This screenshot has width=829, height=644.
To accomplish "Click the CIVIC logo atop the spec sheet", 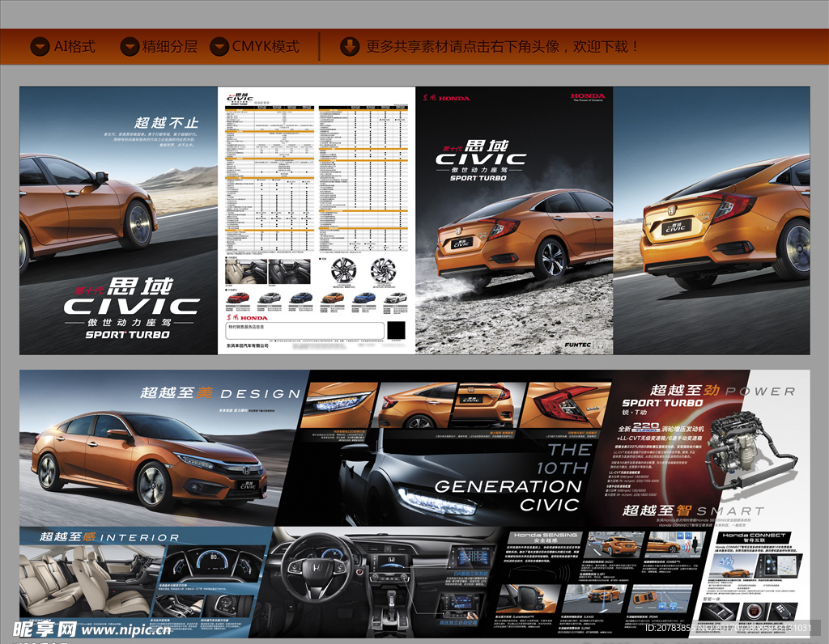I will 240,99.
